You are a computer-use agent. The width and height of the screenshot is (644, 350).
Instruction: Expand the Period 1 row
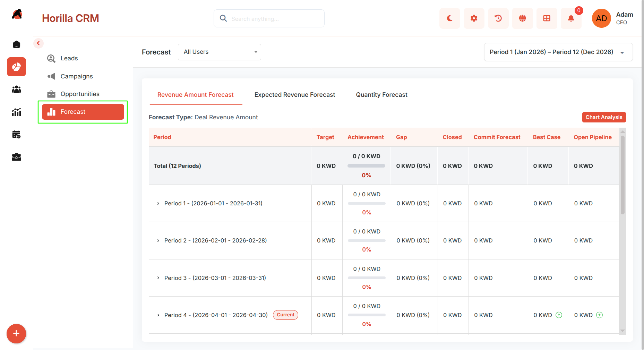click(x=158, y=204)
